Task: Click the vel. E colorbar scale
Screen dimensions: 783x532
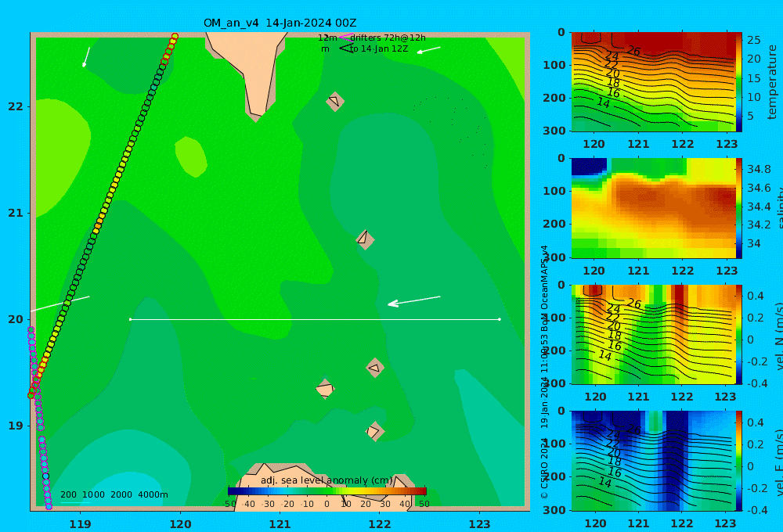Action: click(739, 461)
